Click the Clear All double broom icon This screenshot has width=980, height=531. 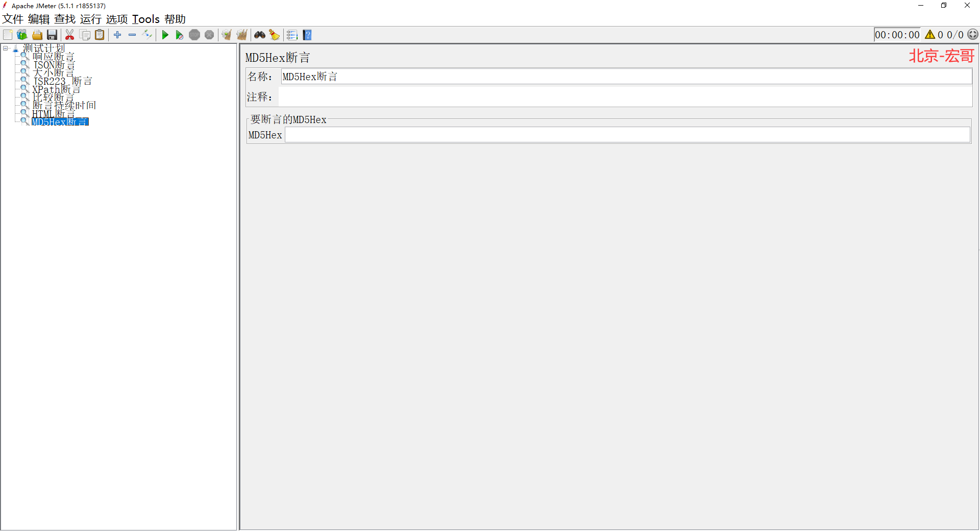pos(242,35)
